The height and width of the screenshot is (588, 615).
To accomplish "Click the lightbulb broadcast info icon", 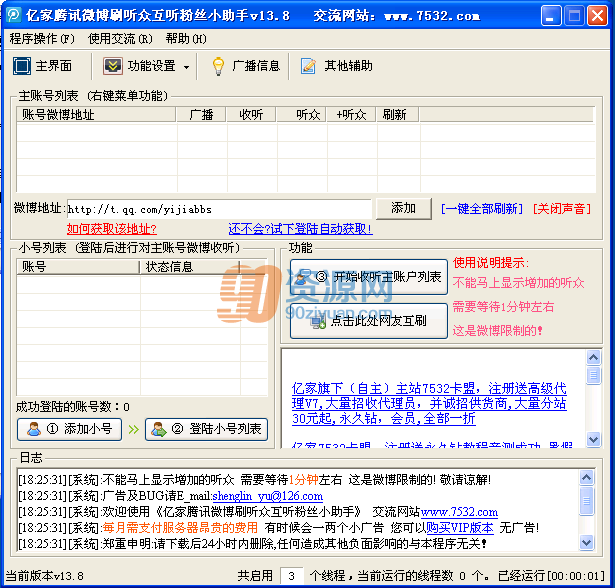I will tap(218, 66).
